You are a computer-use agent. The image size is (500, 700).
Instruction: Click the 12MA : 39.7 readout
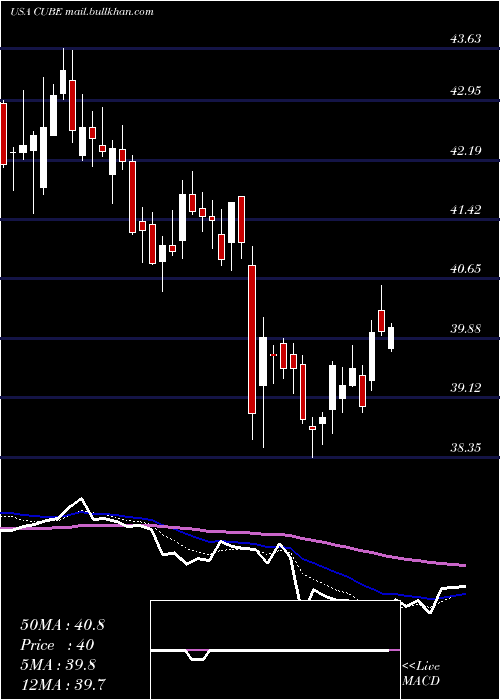click(62, 684)
